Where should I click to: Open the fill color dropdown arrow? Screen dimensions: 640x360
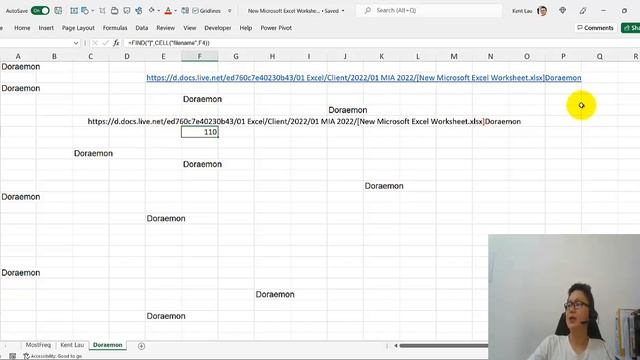click(159, 11)
